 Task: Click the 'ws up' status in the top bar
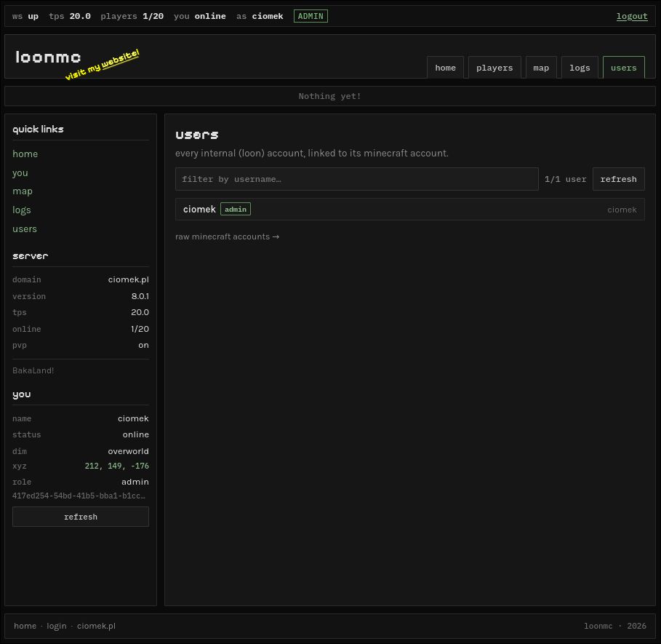(x=25, y=16)
